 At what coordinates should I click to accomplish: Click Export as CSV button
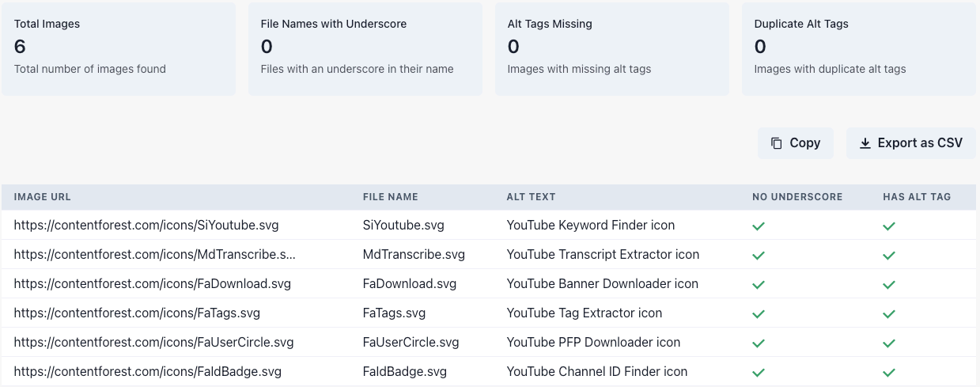[x=911, y=143]
